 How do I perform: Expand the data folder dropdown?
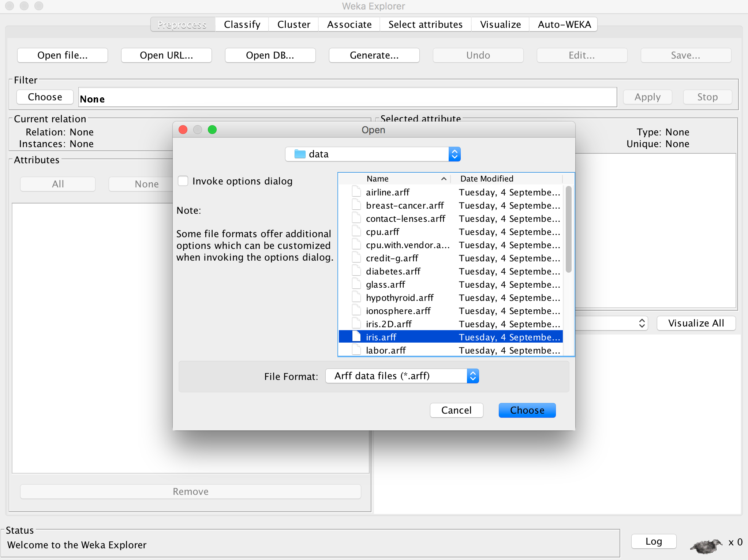point(454,154)
